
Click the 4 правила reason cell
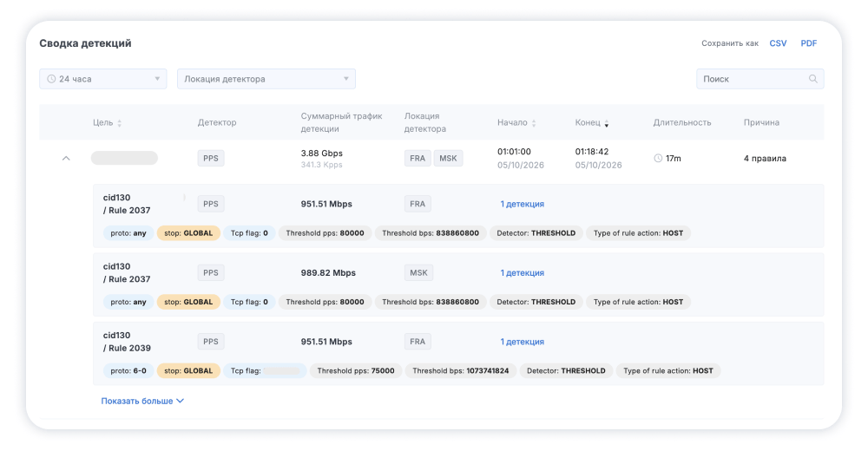pos(765,158)
